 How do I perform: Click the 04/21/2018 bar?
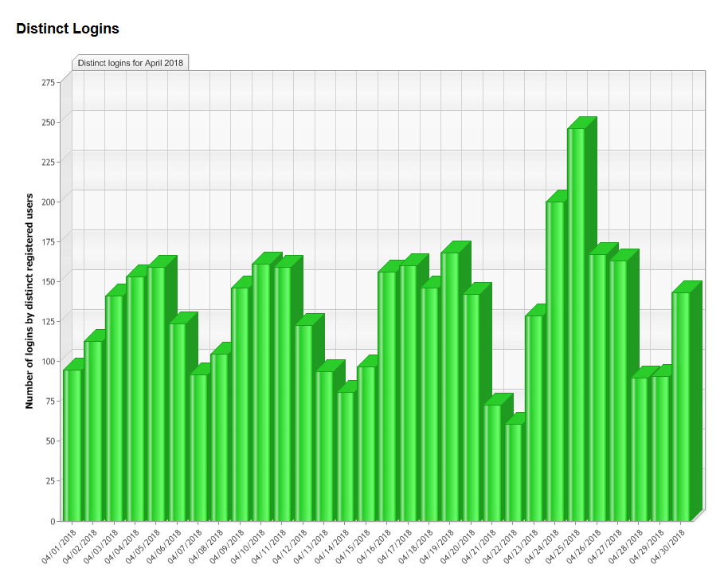492,462
